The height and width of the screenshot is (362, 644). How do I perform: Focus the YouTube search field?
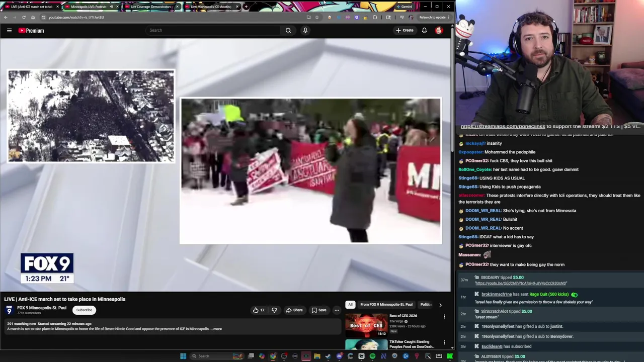point(214,31)
